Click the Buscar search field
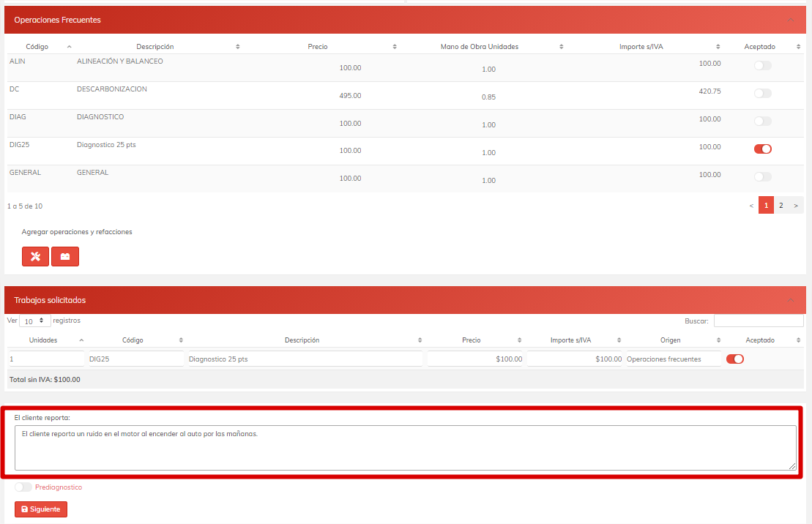This screenshot has width=812, height=524. tap(758, 321)
